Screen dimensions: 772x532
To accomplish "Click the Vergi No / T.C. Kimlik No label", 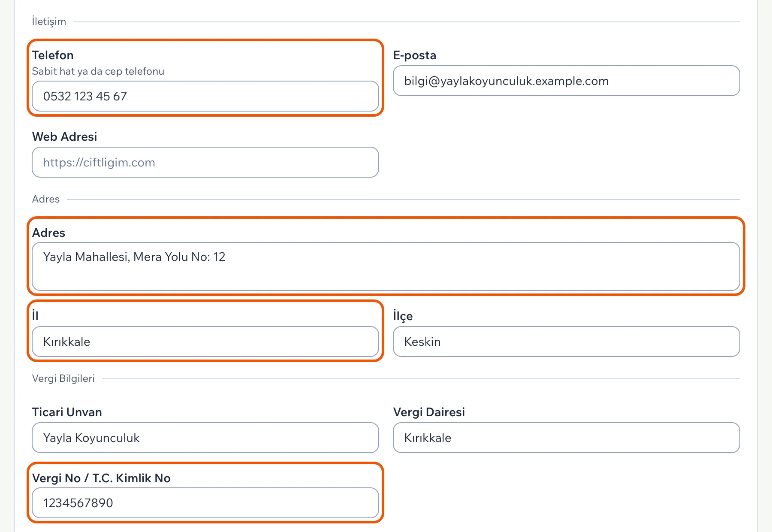I will pos(101,478).
